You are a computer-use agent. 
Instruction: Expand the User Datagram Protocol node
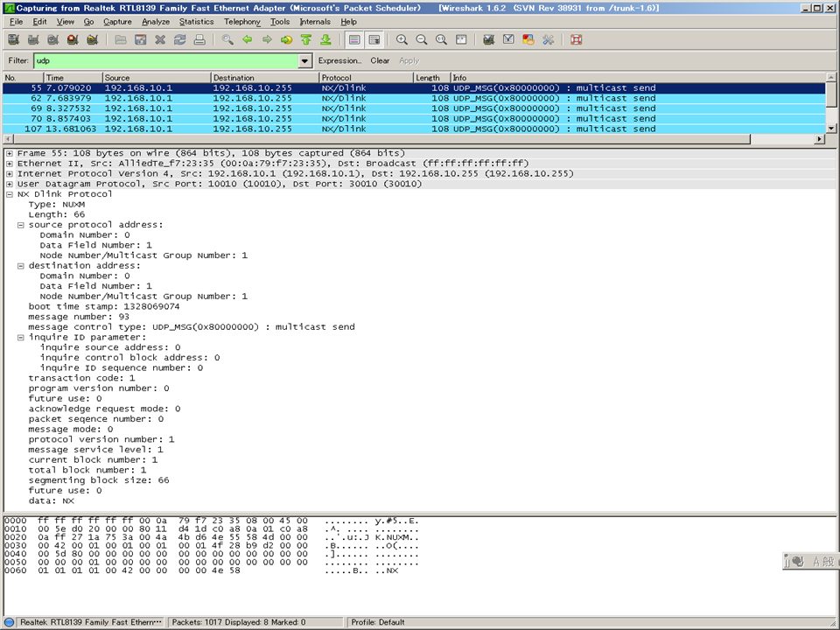[10, 184]
